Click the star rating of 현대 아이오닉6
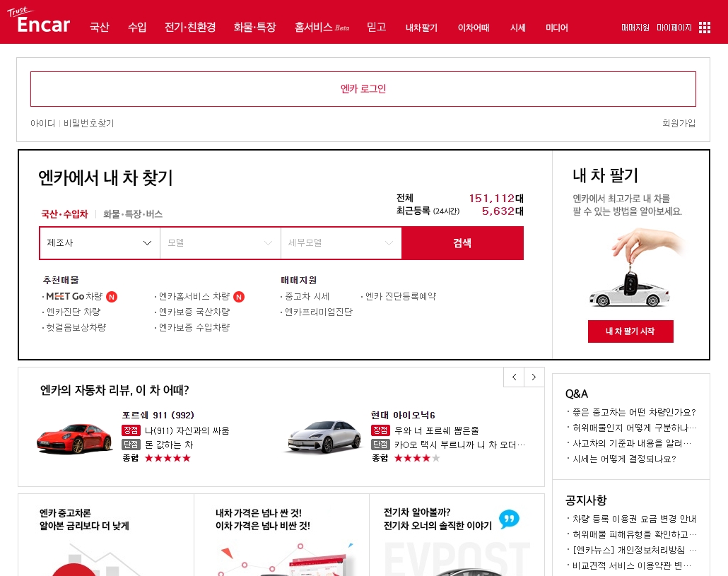 417,457
